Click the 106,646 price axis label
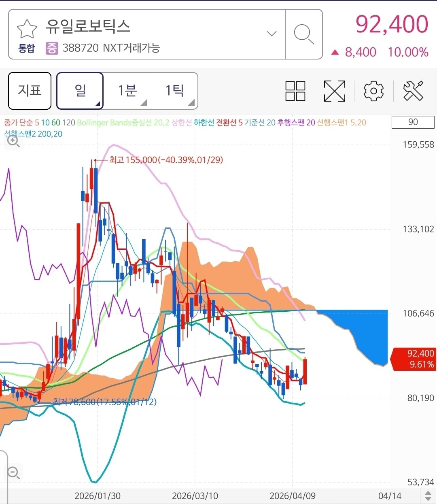The width and height of the screenshot is (437, 504). (x=418, y=313)
